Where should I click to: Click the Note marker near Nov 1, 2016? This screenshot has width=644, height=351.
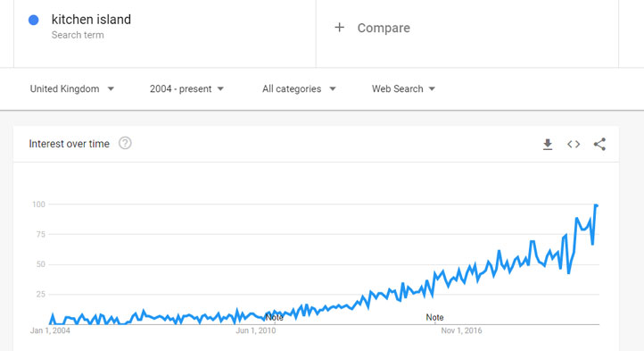434,317
